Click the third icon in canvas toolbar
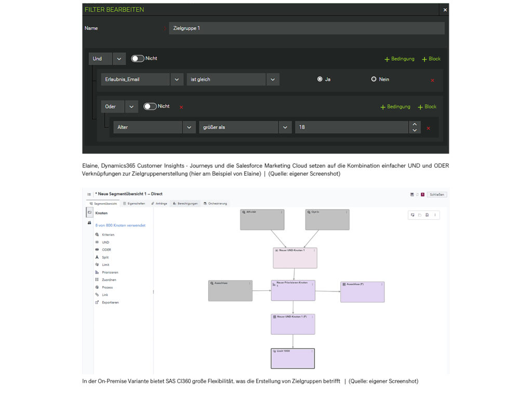This screenshot has height=399, width=532. click(x=427, y=215)
